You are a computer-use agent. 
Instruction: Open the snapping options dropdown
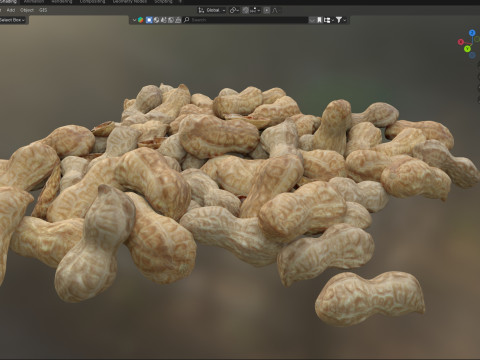[x=255, y=10]
